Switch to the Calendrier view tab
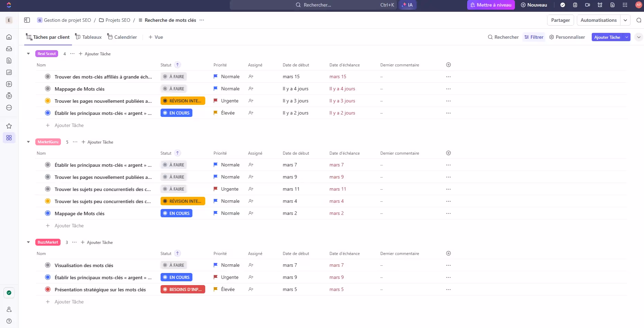Image resolution: width=644 pixels, height=328 pixels. click(122, 37)
